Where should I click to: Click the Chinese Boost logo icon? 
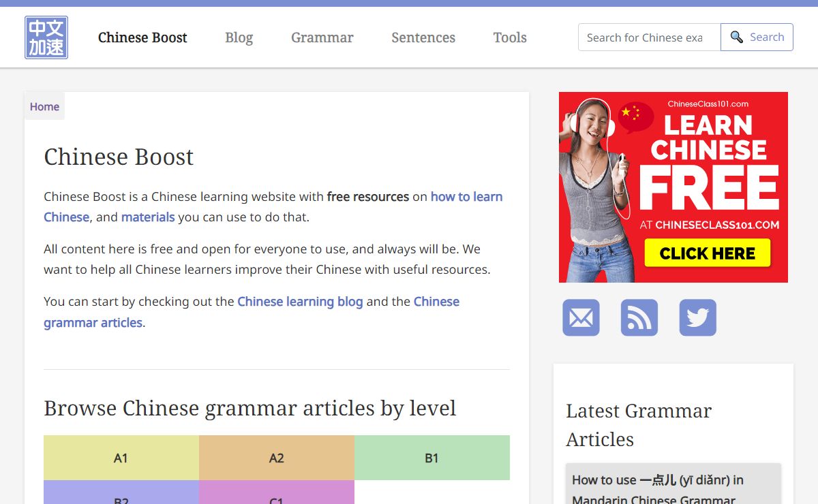(46, 37)
